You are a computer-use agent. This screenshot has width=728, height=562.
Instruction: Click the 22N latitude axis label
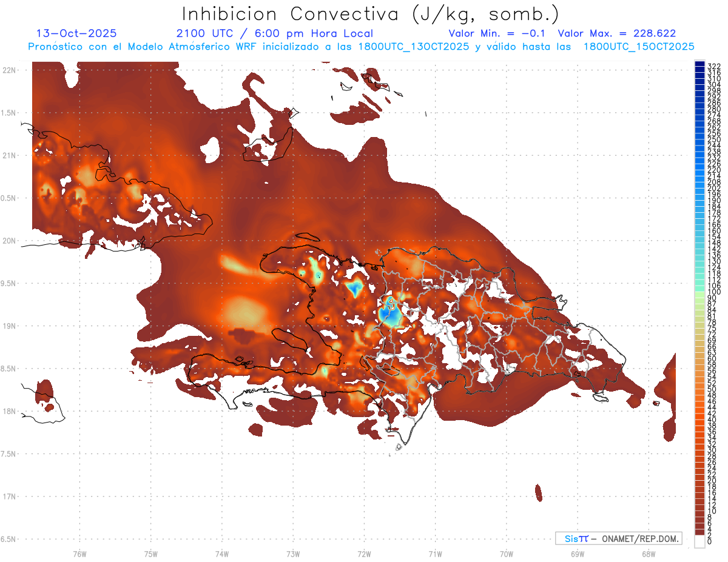pos(9,70)
